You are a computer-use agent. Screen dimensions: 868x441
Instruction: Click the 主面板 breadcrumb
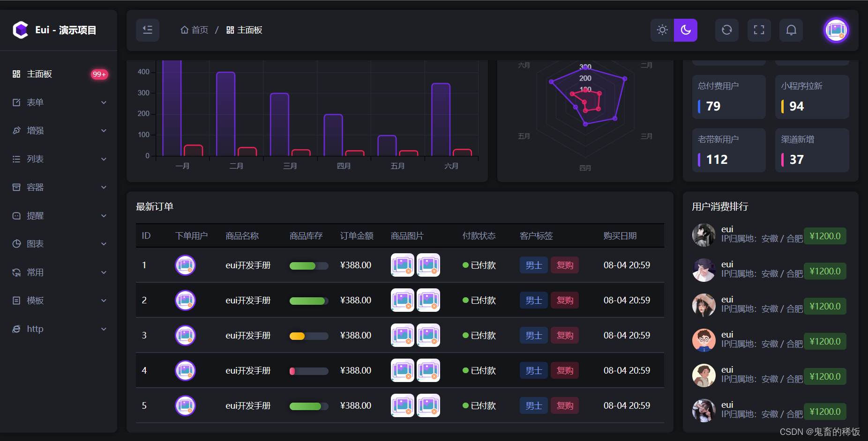tap(244, 30)
